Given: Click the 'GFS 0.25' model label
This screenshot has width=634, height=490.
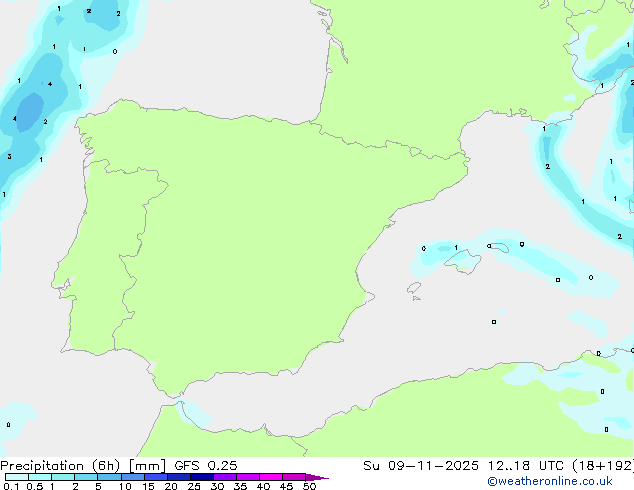Looking at the screenshot, I should click(x=205, y=466).
